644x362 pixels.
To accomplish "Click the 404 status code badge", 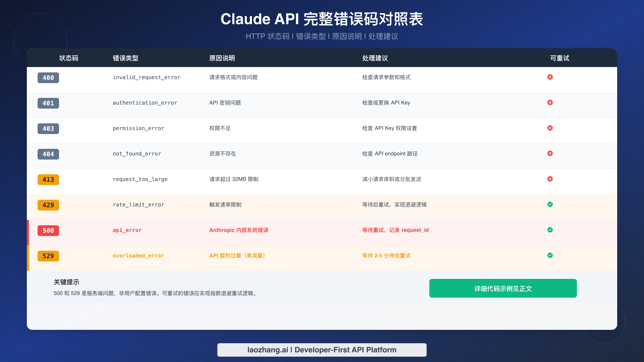I will (x=48, y=154).
